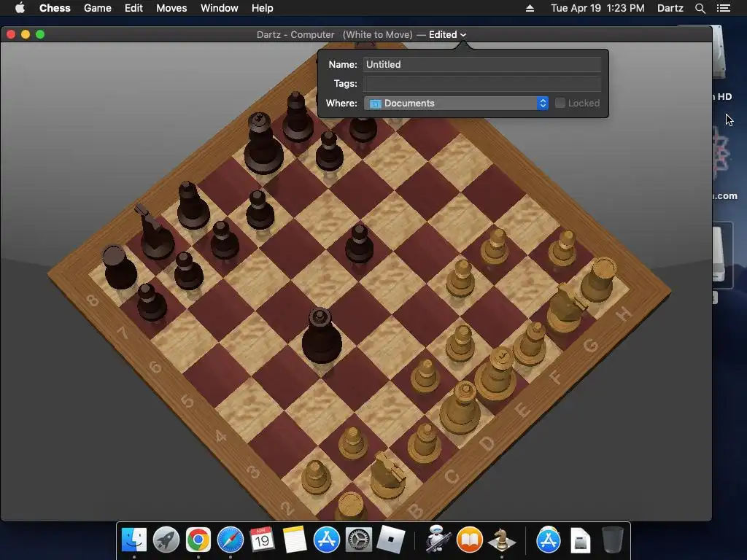
Task: Click the black pawn on a7
Action: tap(152, 302)
